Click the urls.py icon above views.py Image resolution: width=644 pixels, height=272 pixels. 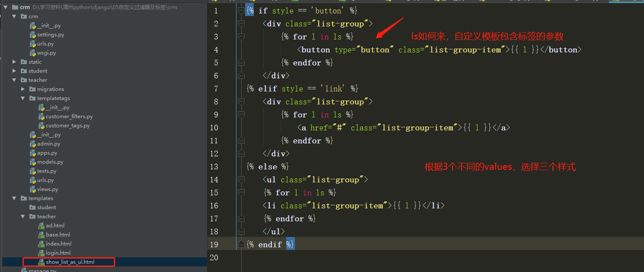click(x=33, y=180)
